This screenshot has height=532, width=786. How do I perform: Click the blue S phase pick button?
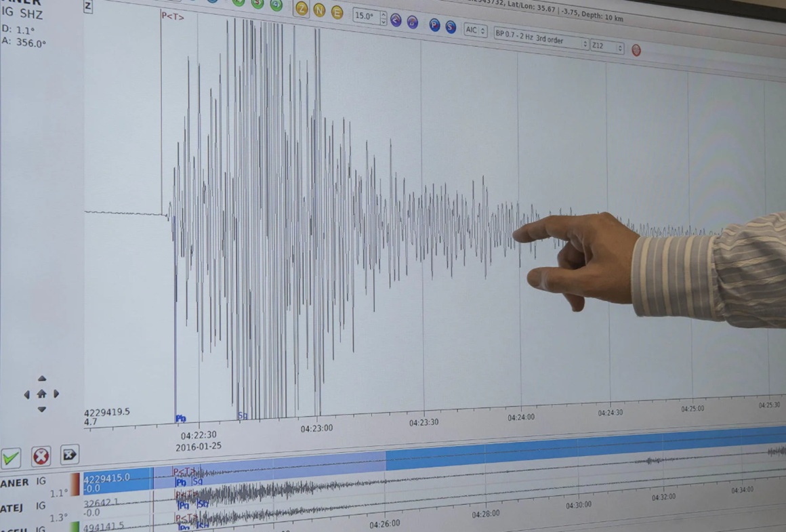pos(451,27)
